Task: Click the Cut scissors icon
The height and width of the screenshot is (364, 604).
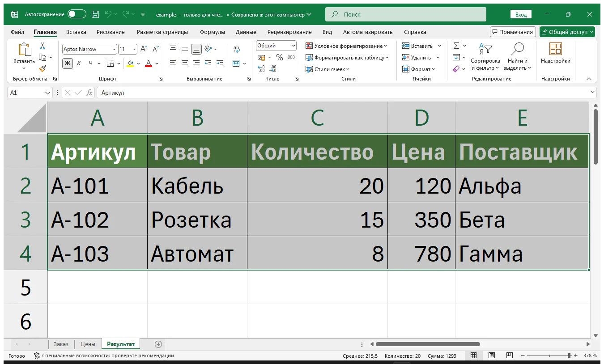Action: 43,46
